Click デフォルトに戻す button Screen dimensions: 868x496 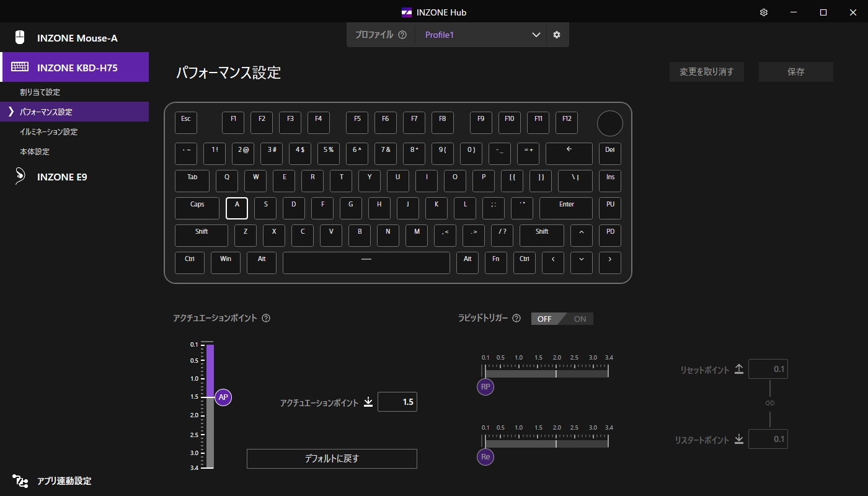click(332, 459)
